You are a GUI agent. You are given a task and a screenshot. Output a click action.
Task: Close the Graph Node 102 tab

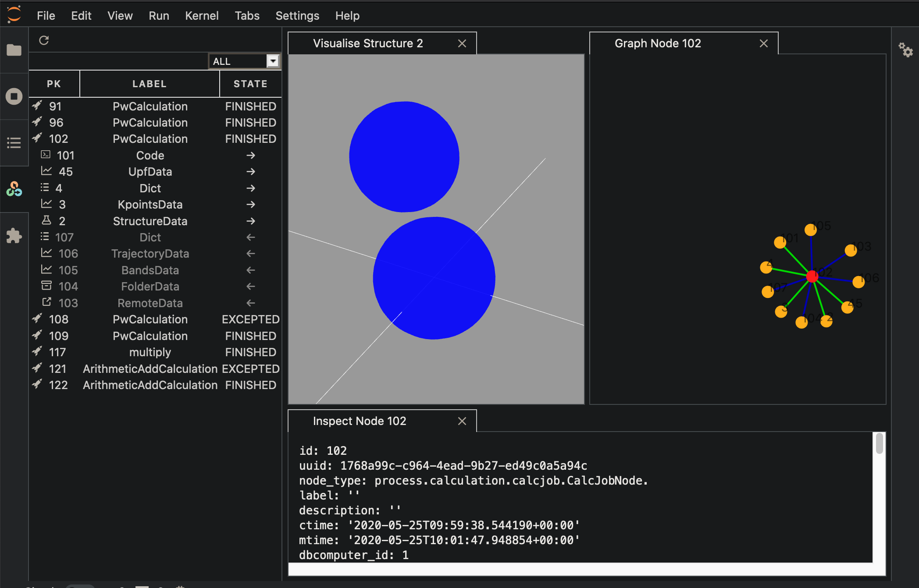coord(763,43)
